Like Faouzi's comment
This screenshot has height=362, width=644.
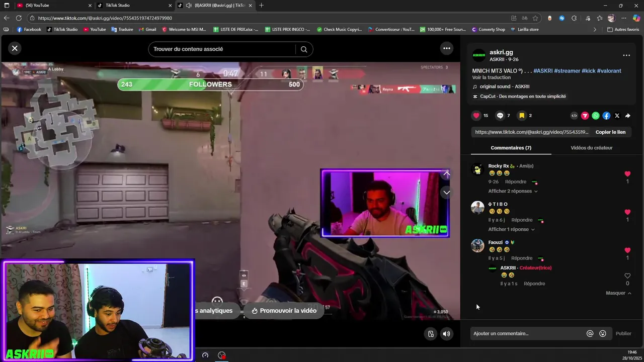(x=627, y=250)
